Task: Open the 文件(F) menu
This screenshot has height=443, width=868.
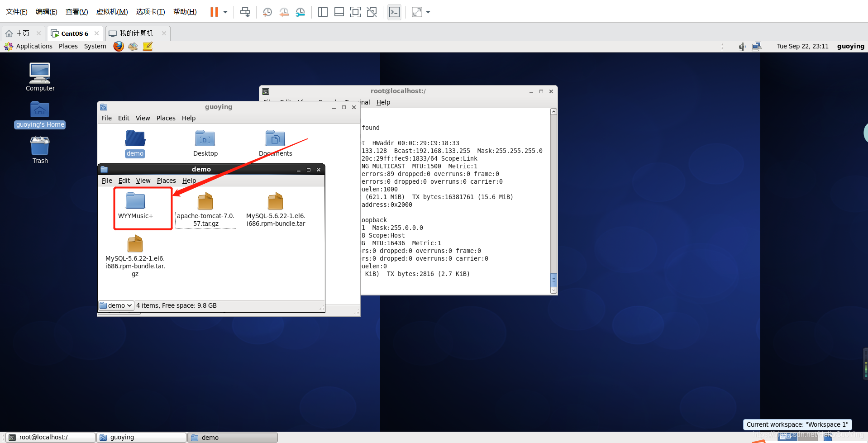Action: (17, 12)
